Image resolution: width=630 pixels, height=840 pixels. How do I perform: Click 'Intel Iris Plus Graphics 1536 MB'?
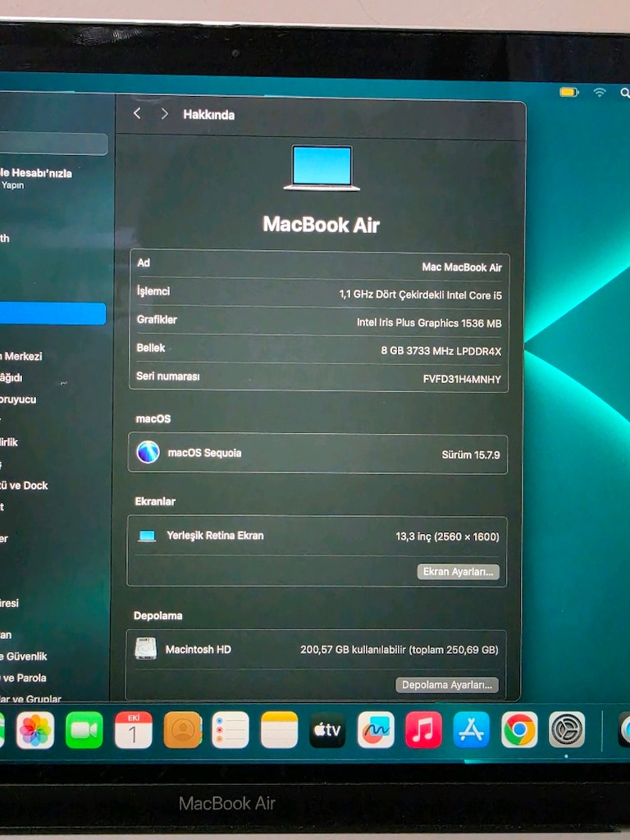(429, 322)
